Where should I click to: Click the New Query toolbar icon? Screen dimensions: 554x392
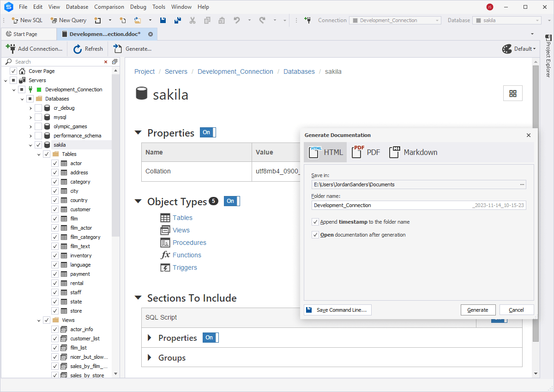(x=54, y=20)
